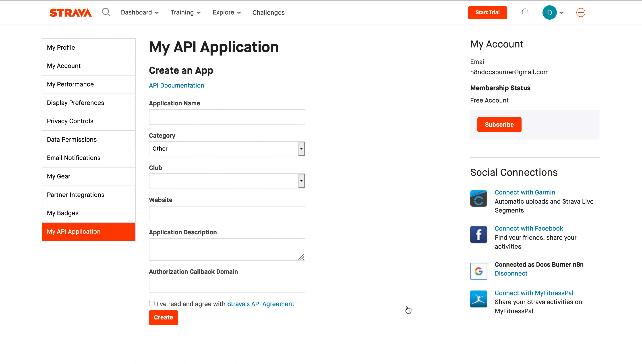The image size is (642, 364).
Task: Enable the API Agreement acceptance checkbox
Action: point(152,304)
